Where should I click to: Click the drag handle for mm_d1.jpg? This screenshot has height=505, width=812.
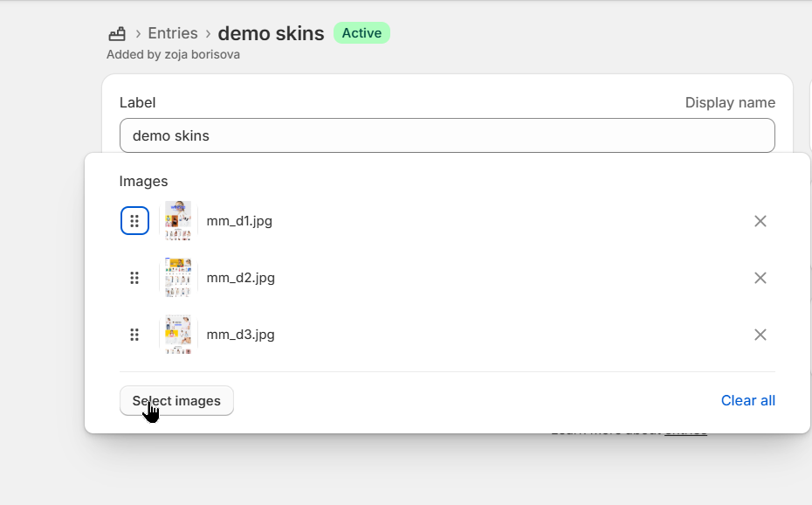coord(134,221)
